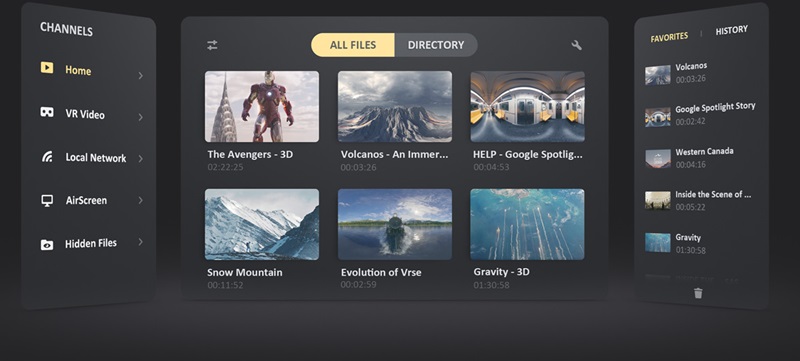Click the Volcanos small thumbnail in Favorites
This screenshot has height=361, width=800.
658,74
